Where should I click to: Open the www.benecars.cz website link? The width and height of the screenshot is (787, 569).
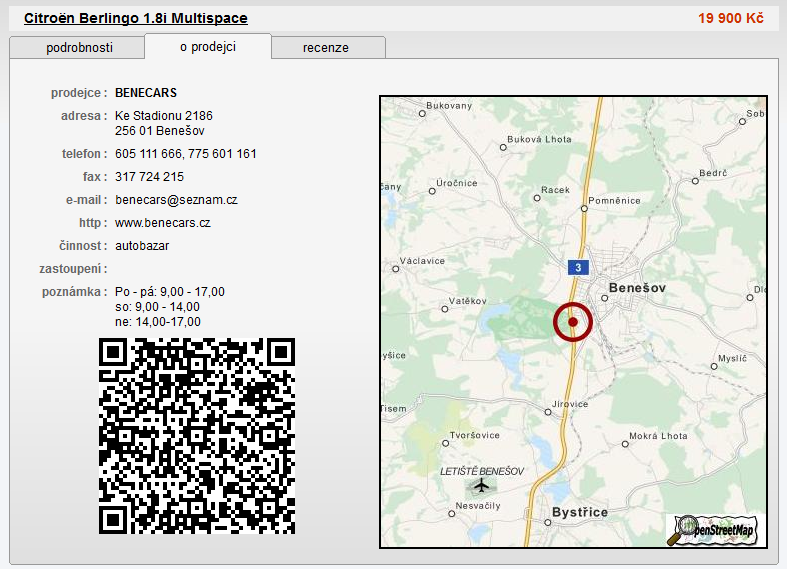tap(163, 223)
